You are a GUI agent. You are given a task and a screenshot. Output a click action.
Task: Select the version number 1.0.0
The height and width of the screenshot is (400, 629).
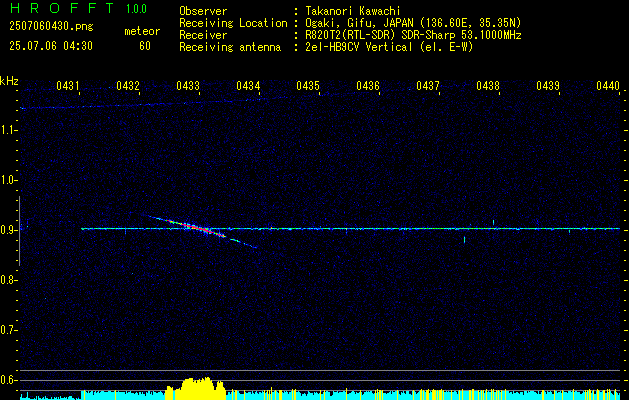[136, 9]
